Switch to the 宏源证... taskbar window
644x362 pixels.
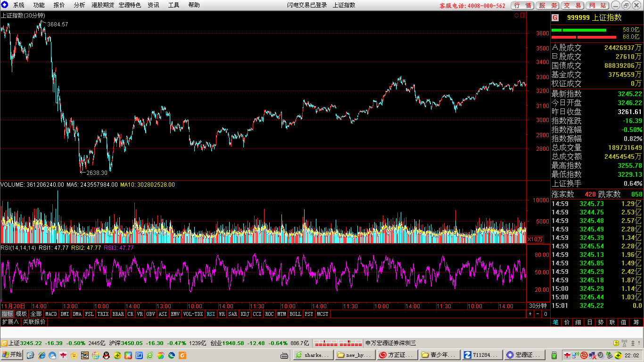click(x=524, y=355)
